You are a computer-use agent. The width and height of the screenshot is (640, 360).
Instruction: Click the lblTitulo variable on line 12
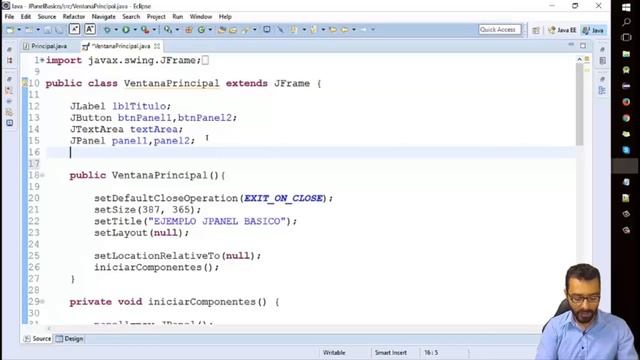click(139, 106)
